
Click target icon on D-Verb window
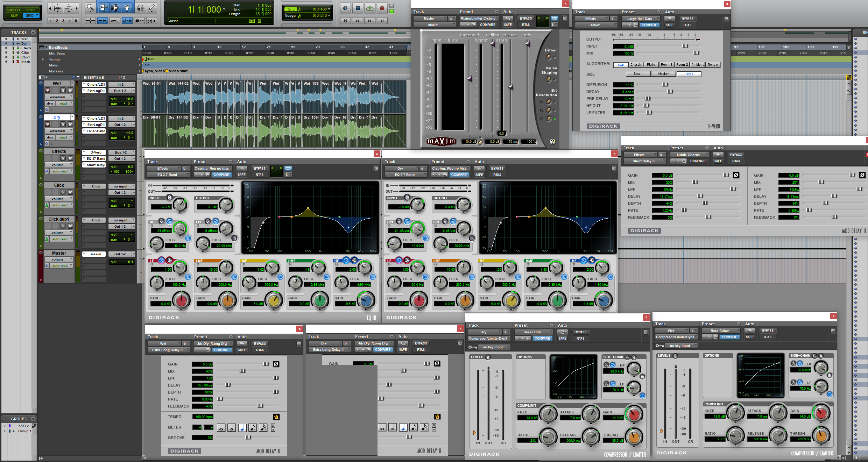coord(726,19)
